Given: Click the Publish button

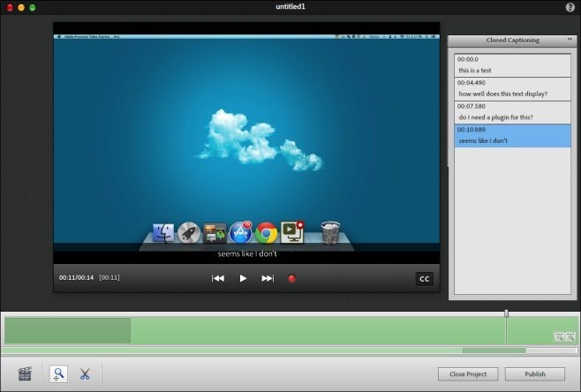Looking at the screenshot, I should coord(535,373).
